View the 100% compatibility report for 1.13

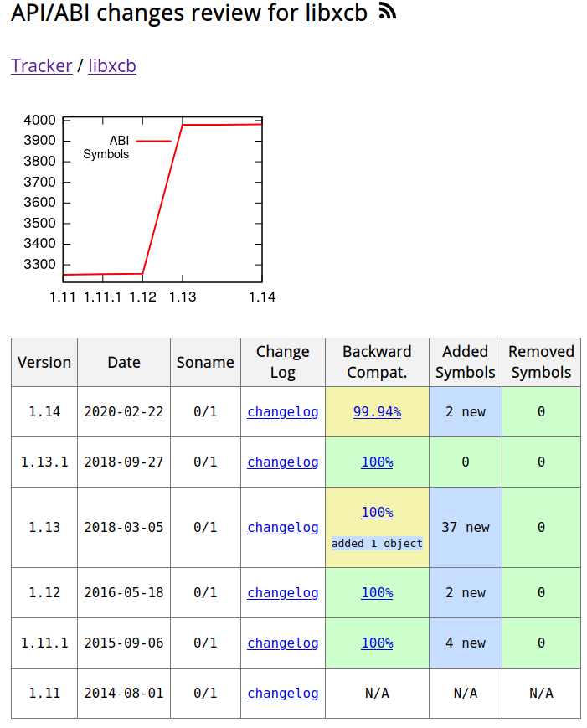coord(377,512)
